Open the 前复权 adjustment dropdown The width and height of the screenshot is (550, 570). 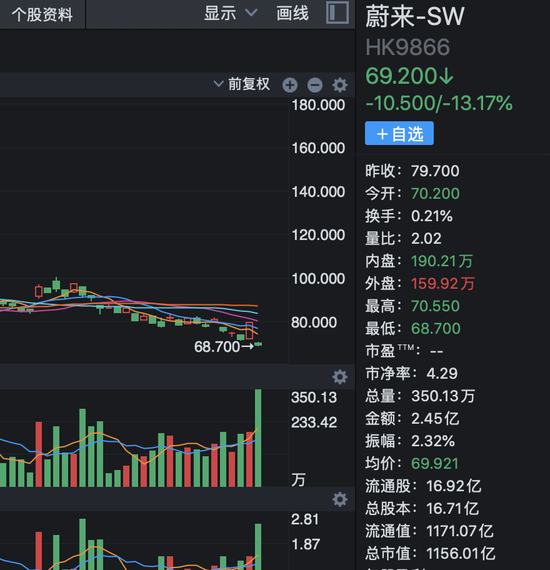point(242,84)
